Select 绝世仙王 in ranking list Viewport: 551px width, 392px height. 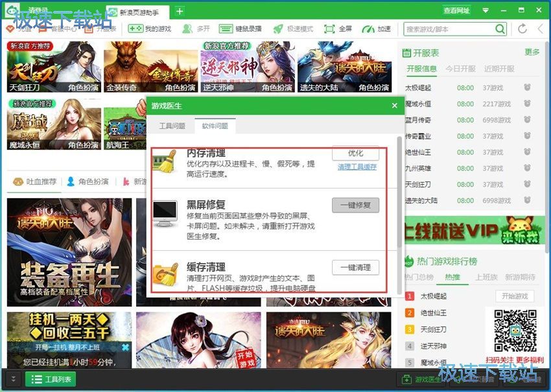[433, 312]
